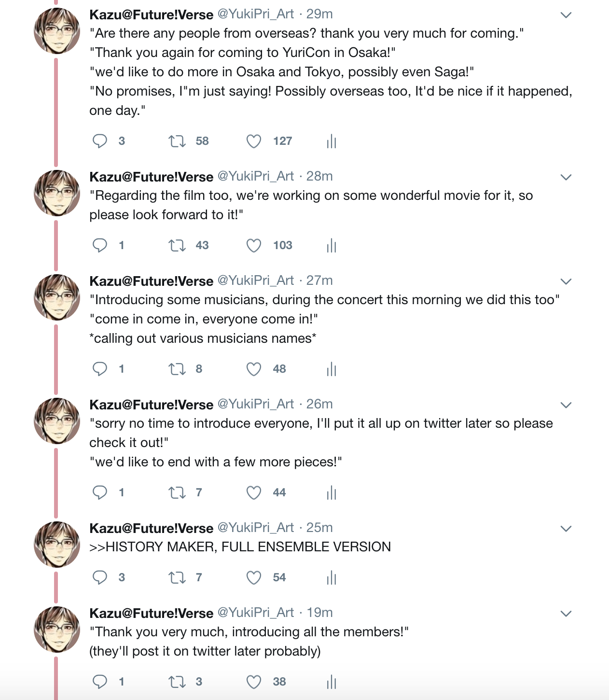The width and height of the screenshot is (609, 700).
Task: Retweet the HISTORY MAKER full ensemble tweet
Action: (177, 577)
